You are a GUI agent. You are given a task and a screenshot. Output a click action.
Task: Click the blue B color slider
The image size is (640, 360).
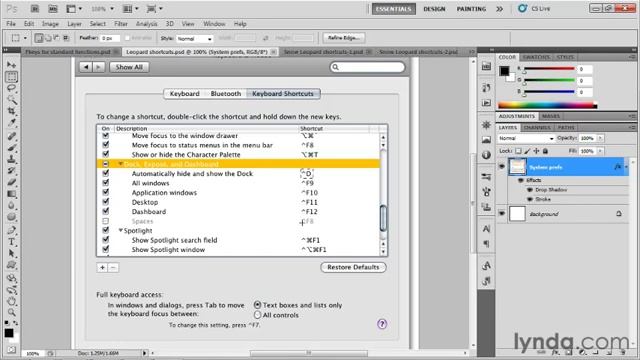tap(549, 92)
